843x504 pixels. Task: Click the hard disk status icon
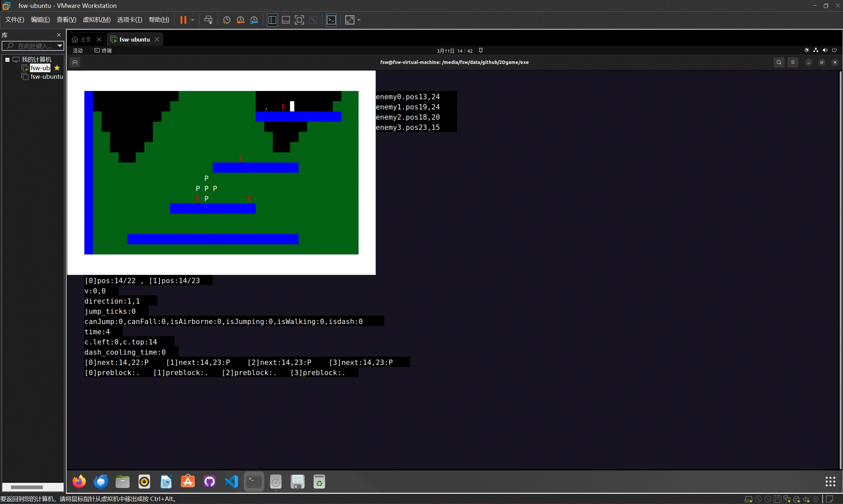tap(748, 499)
